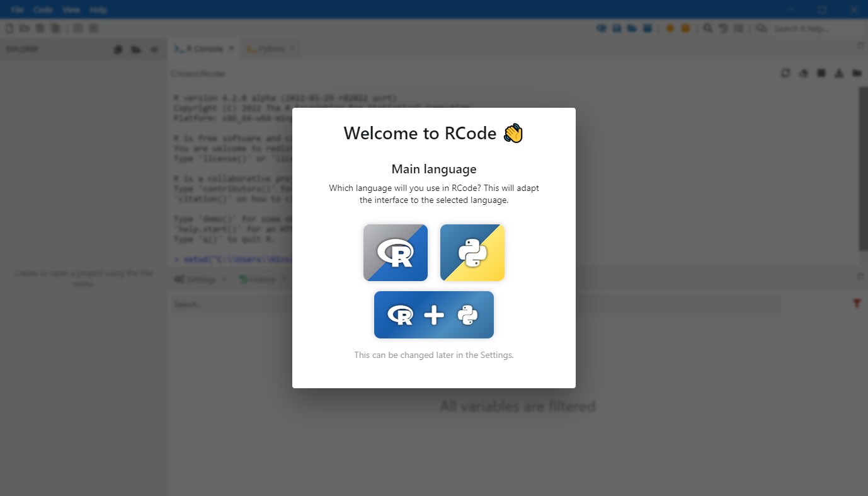Click 'This can be changed later' note
Viewport: 868px width, 496px height.
434,355
